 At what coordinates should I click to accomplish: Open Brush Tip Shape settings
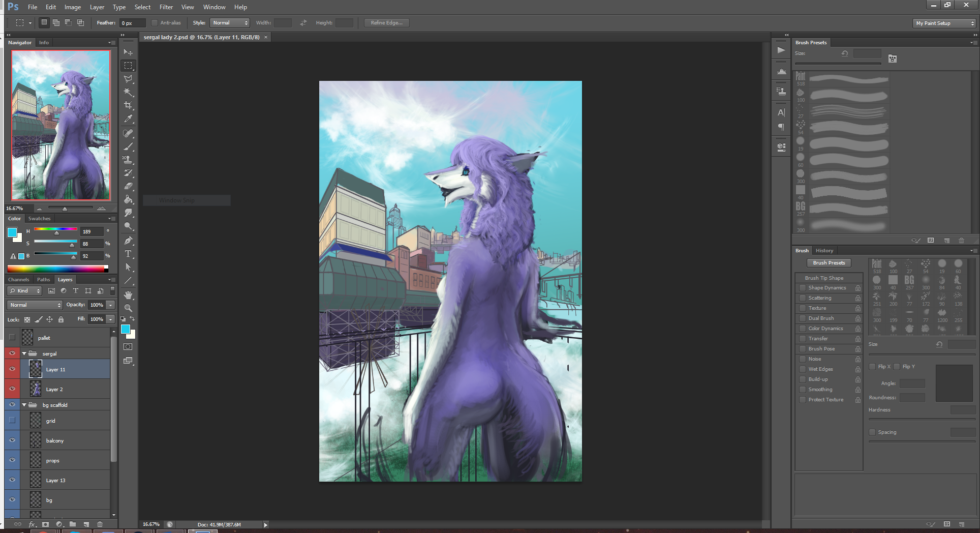824,278
